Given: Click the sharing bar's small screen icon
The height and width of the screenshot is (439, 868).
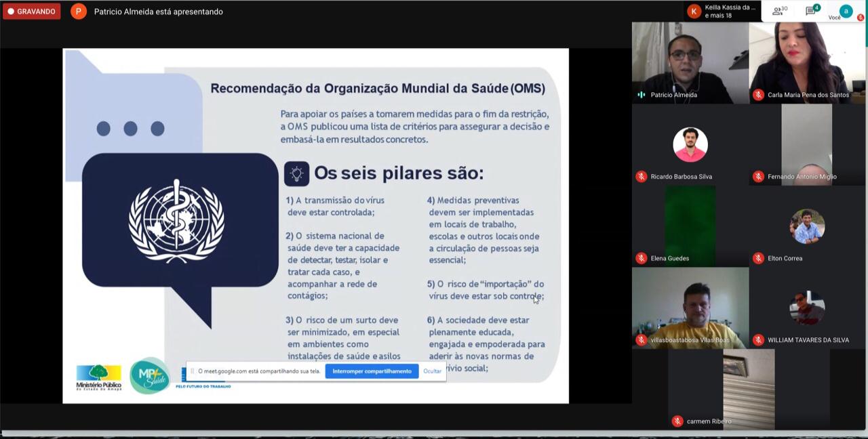Looking at the screenshot, I should [192, 371].
